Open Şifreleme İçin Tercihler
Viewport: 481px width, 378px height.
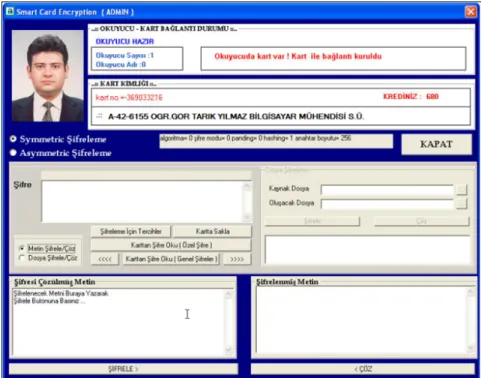(131, 231)
